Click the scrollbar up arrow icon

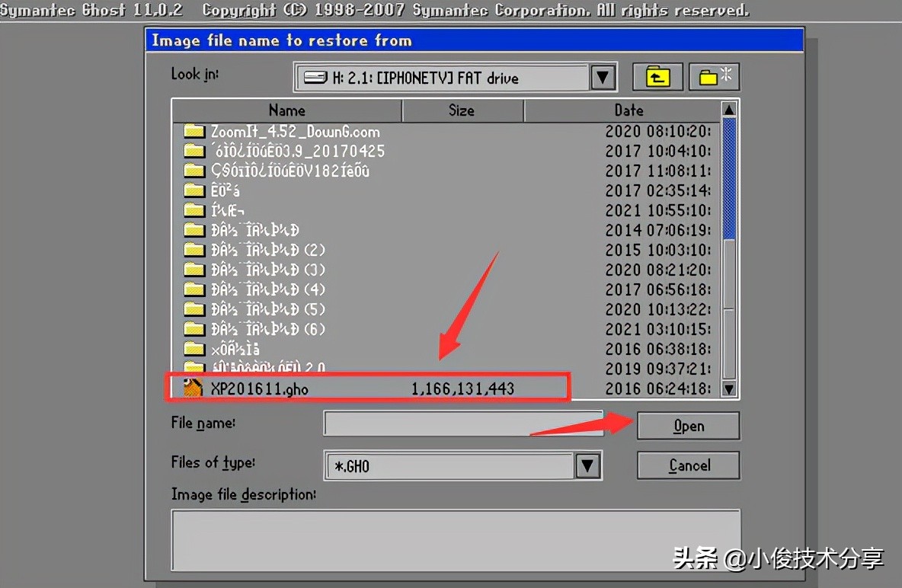click(x=728, y=109)
